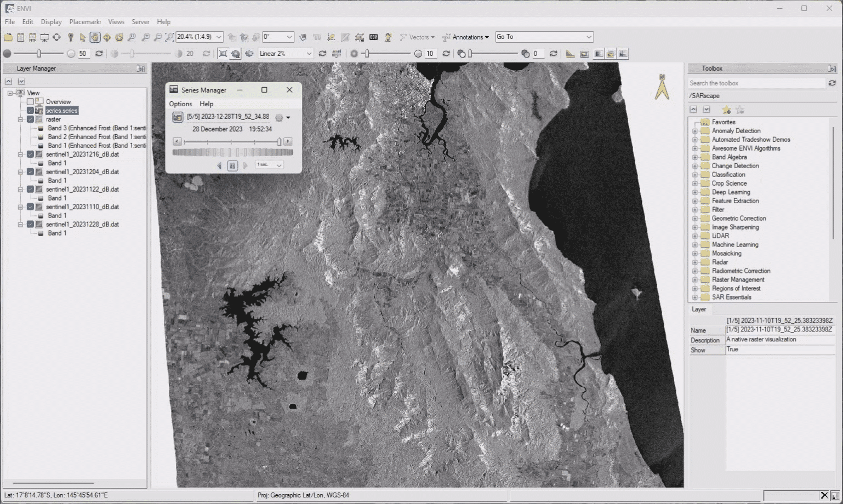Click the Series Manager gear settings icon
The height and width of the screenshot is (504, 843).
[279, 117]
